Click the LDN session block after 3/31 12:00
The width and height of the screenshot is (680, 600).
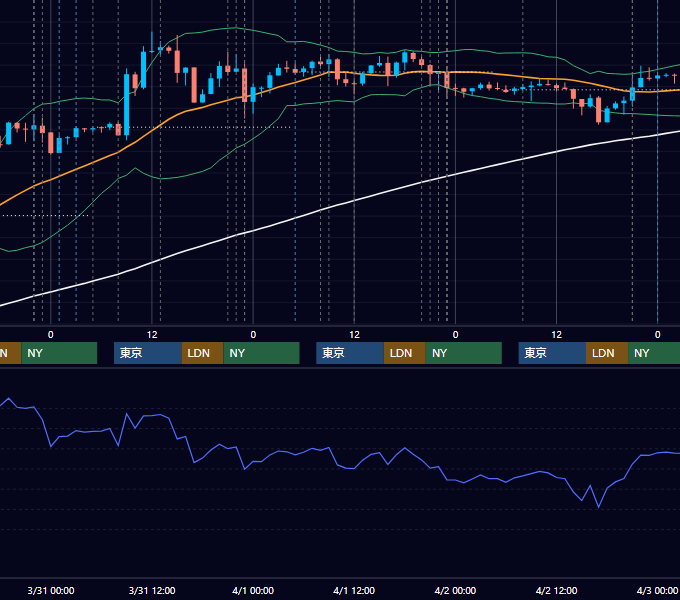pyautogui.click(x=202, y=353)
